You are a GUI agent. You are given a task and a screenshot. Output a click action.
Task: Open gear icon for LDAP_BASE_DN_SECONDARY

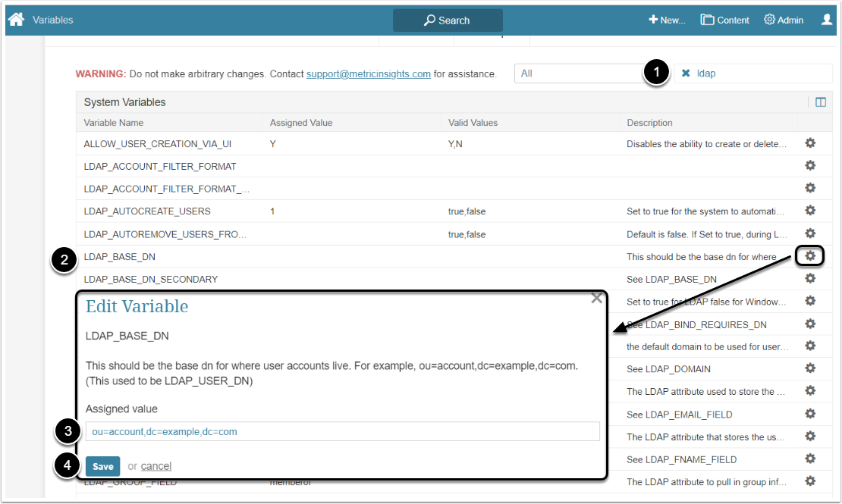coord(810,279)
